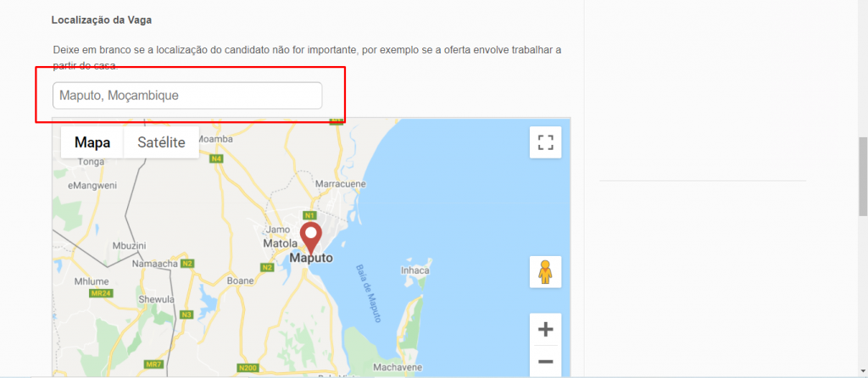This screenshot has width=868, height=378.
Task: Zoom out with the minus button
Action: point(545,361)
